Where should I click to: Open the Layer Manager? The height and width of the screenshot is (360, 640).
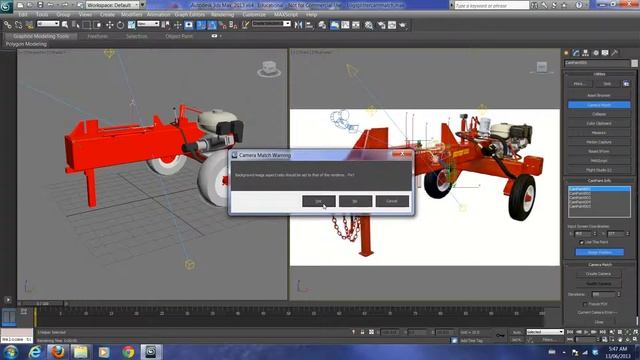(x=322, y=25)
